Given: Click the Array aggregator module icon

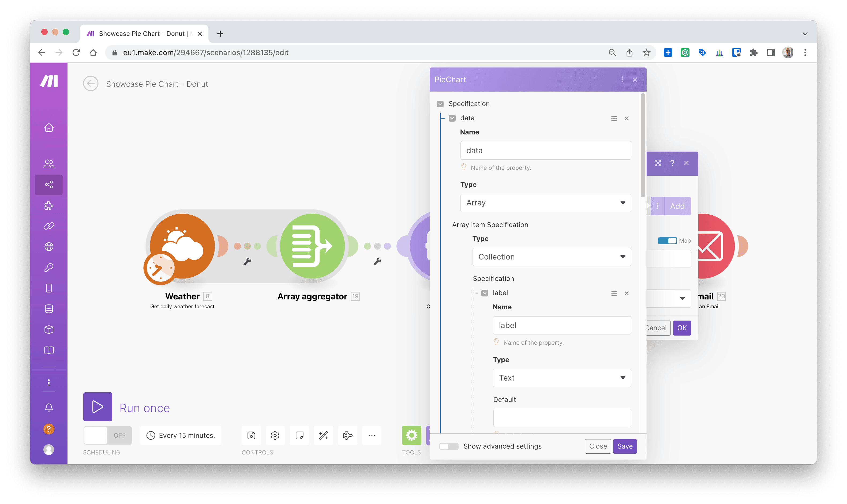Looking at the screenshot, I should coord(312,246).
